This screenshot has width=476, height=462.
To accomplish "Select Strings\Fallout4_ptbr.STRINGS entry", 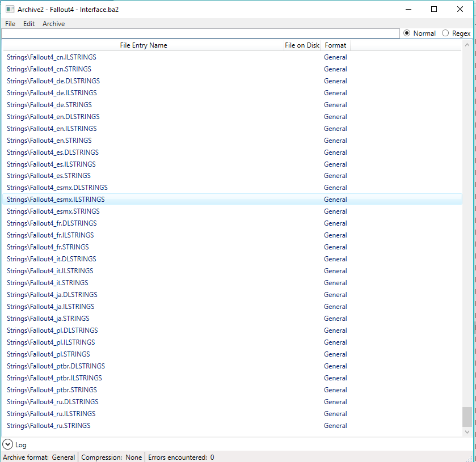I will pos(232,390).
